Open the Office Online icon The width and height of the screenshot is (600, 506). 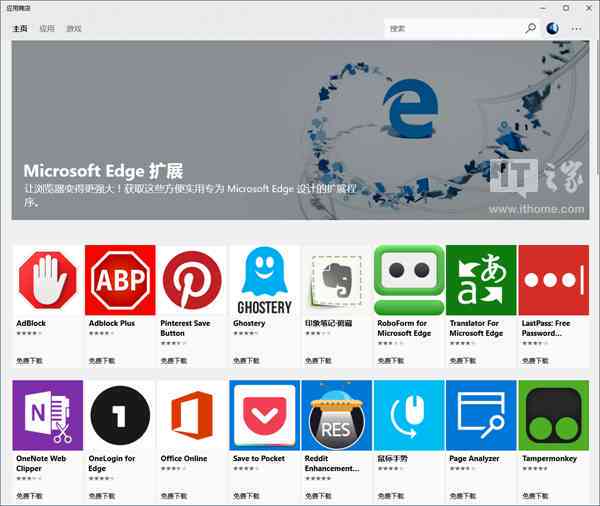192,415
